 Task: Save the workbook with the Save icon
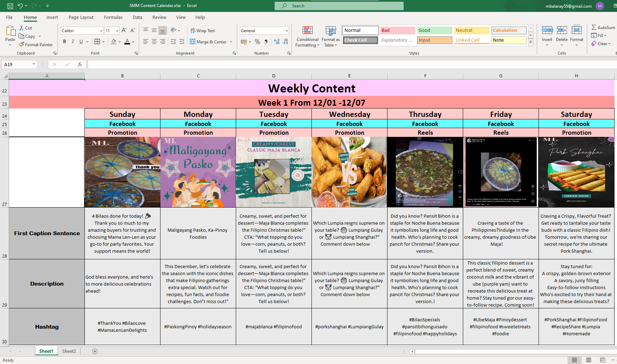pos(10,6)
